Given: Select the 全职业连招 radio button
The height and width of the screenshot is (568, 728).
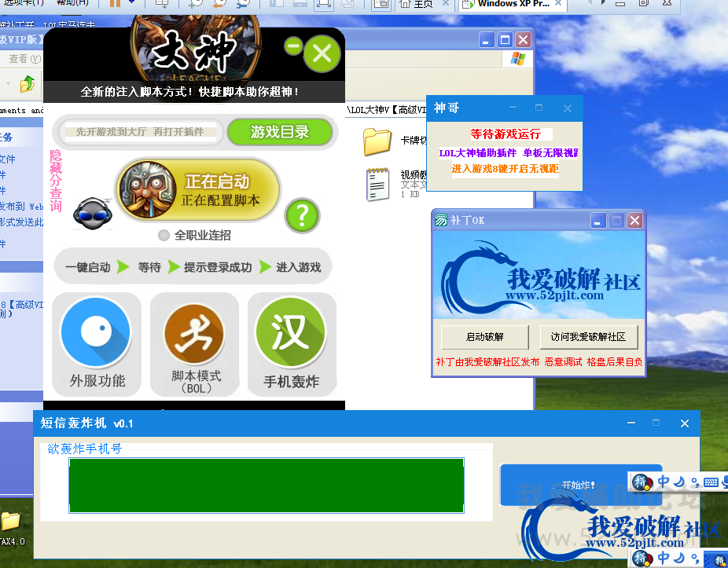Looking at the screenshot, I should click(164, 235).
